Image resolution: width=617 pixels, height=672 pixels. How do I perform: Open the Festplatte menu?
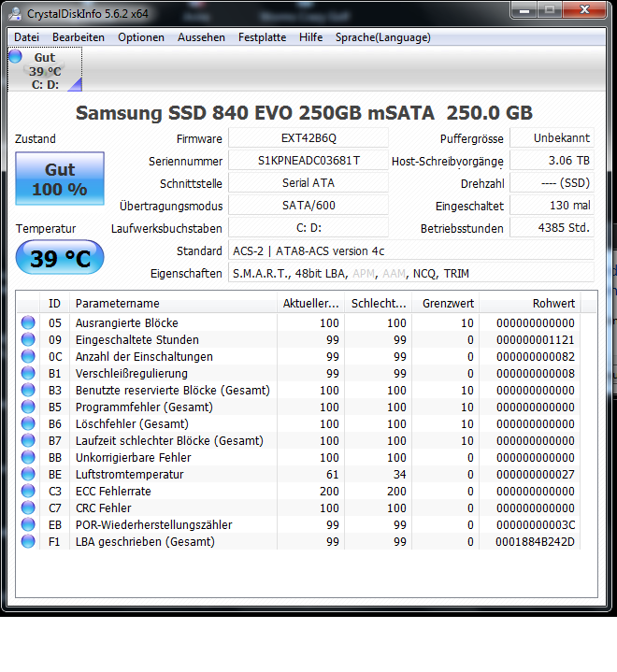[263, 37]
